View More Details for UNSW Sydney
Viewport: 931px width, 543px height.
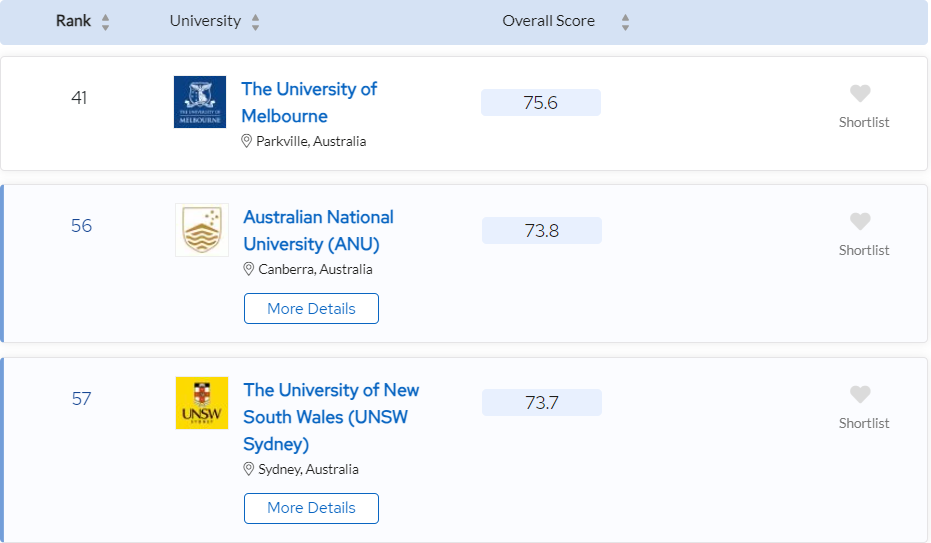click(311, 509)
